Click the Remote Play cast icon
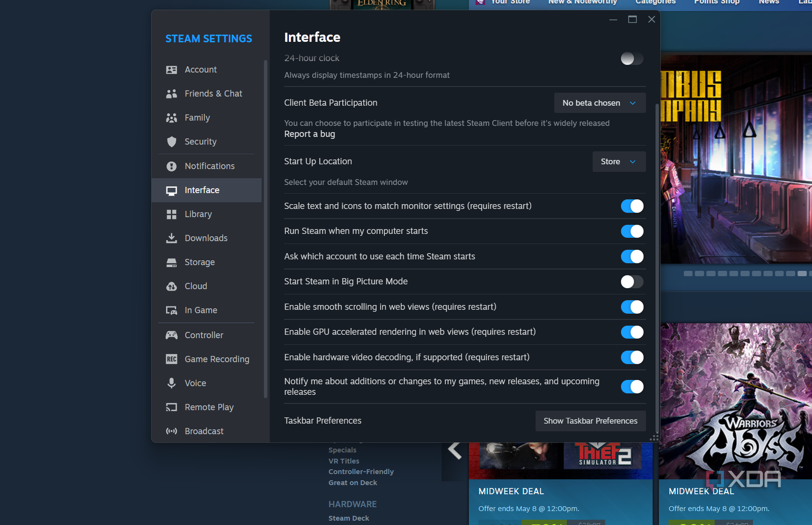 click(171, 407)
